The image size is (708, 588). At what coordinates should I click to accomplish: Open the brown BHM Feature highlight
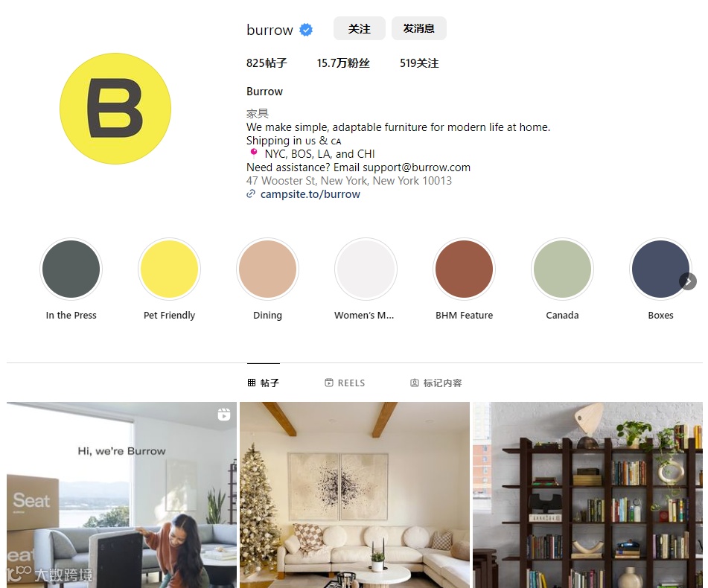click(x=464, y=269)
